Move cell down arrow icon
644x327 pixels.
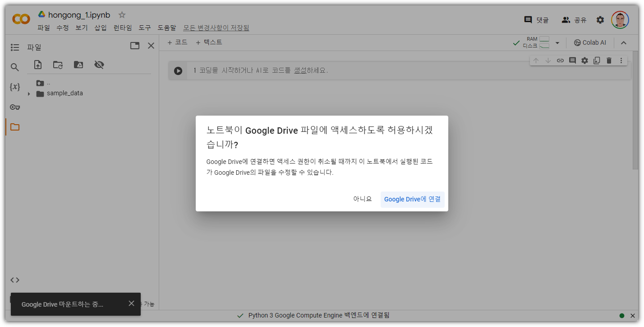[x=548, y=61]
